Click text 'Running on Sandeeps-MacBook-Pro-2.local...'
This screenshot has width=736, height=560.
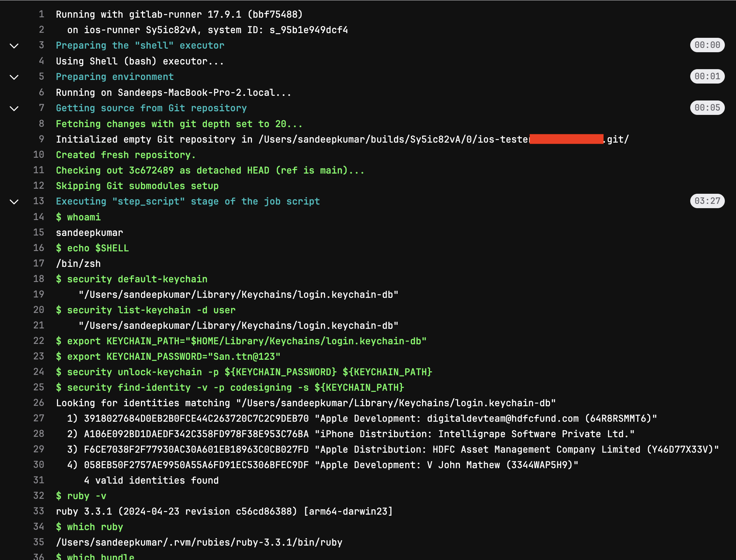pos(173,93)
